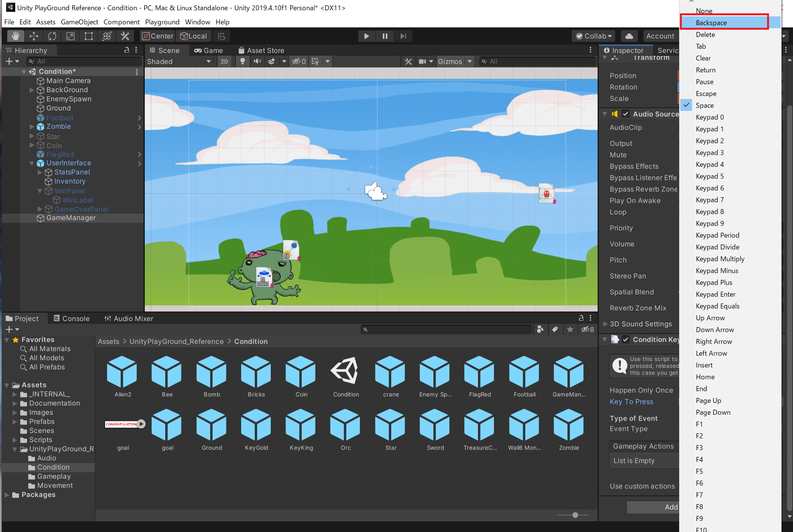The height and width of the screenshot is (532, 793).
Task: Select the Rect Transform tool
Action: point(89,36)
